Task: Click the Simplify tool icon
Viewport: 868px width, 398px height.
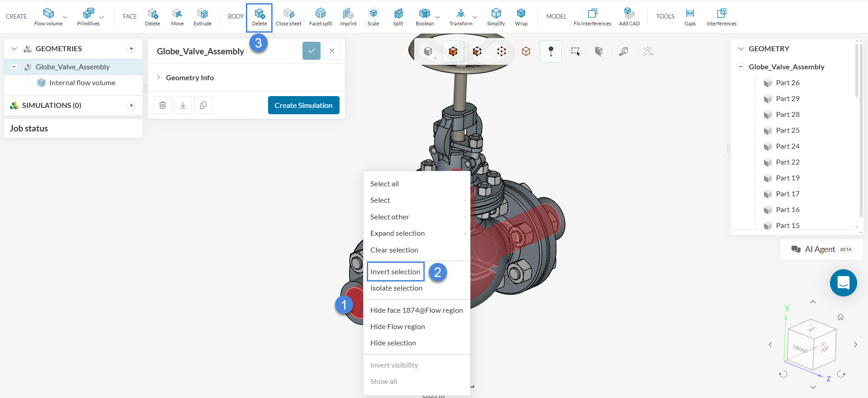Action: click(496, 17)
